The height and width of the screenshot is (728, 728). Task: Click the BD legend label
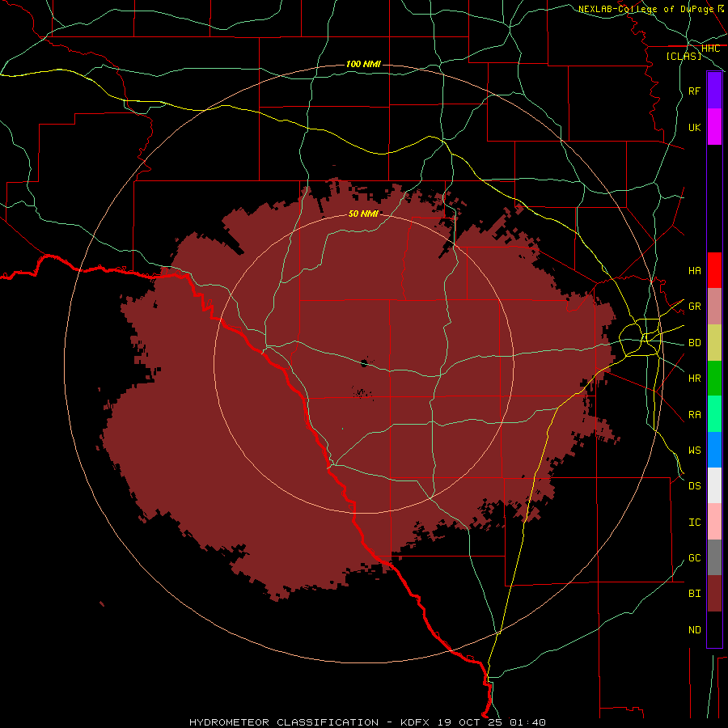point(694,343)
